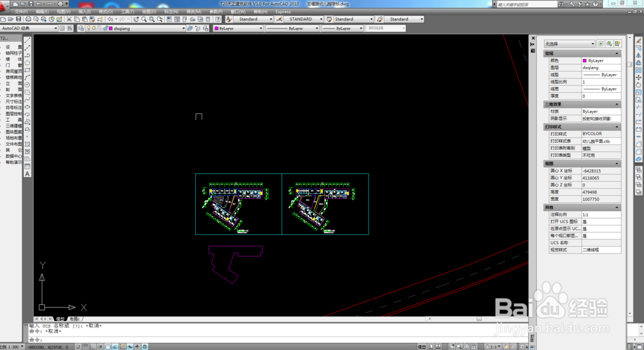Open the STANDARD dimension style dropdown
644x350 pixels.
pyautogui.click(x=303, y=19)
